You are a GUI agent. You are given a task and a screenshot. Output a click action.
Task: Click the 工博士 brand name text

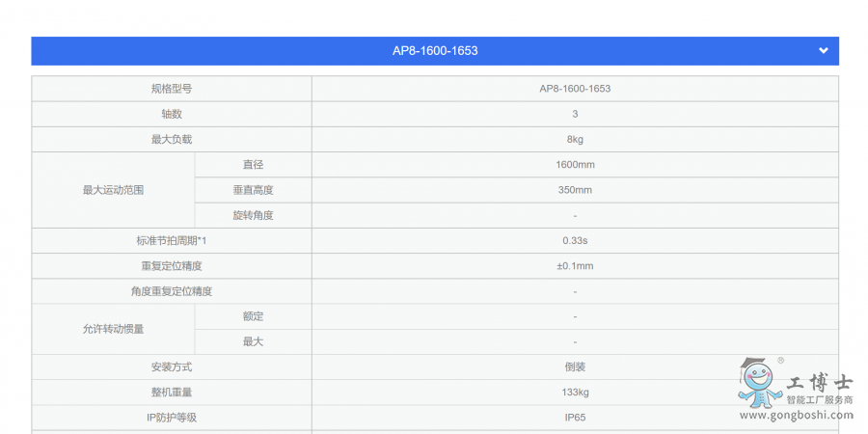click(816, 382)
